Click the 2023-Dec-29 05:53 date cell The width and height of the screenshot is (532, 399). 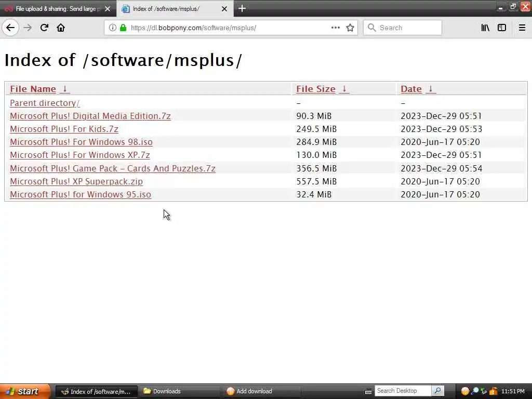pos(442,129)
